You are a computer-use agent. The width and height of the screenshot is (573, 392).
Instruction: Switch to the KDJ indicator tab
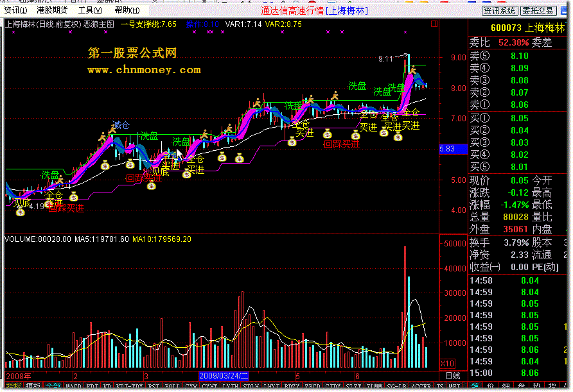[93, 386]
